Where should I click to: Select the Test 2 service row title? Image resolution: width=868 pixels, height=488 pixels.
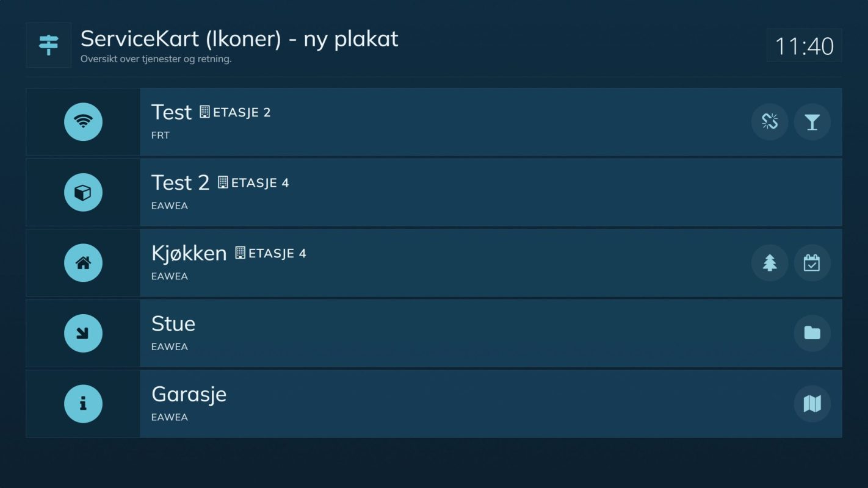click(x=181, y=182)
